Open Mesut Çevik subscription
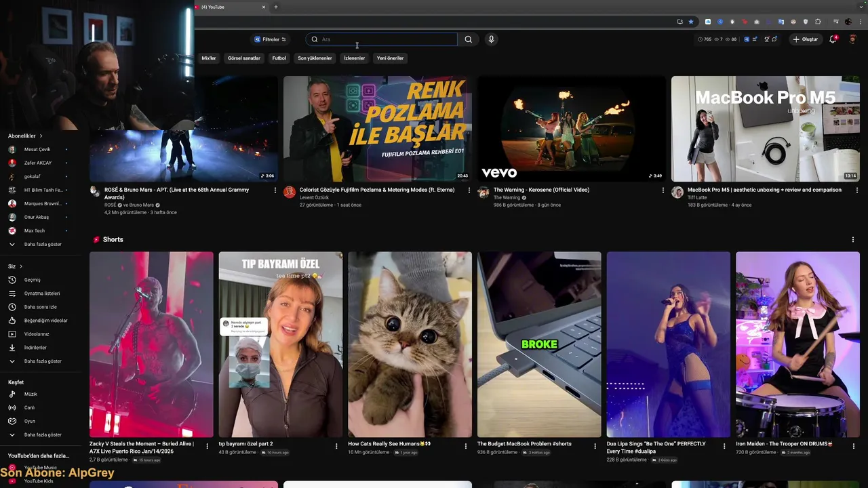Viewport: 868px width, 488px height. tap(37, 149)
